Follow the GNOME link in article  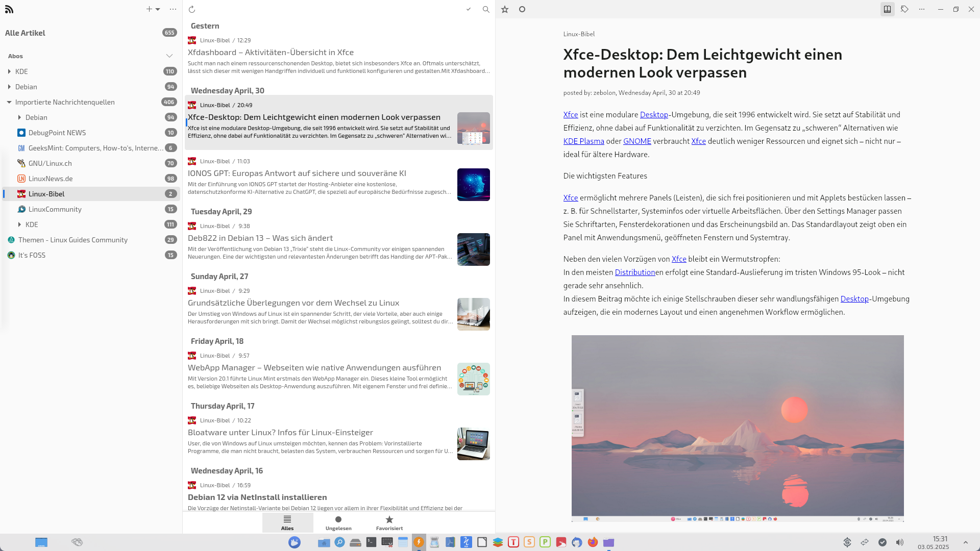(637, 141)
